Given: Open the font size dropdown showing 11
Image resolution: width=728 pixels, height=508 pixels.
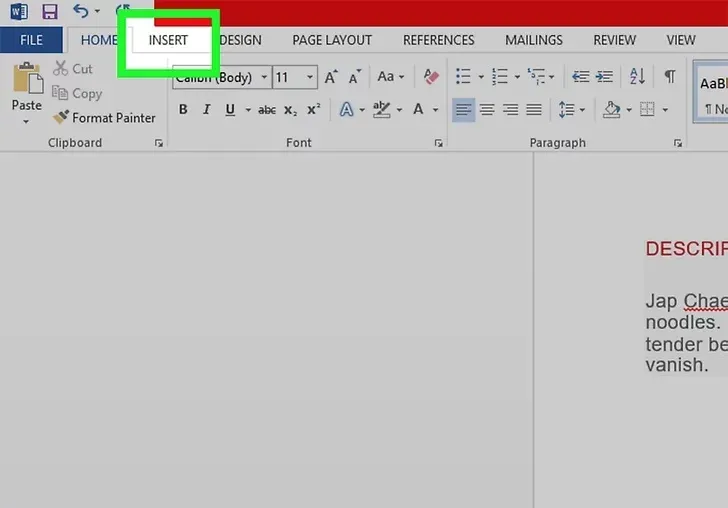Looking at the screenshot, I should click(310, 77).
